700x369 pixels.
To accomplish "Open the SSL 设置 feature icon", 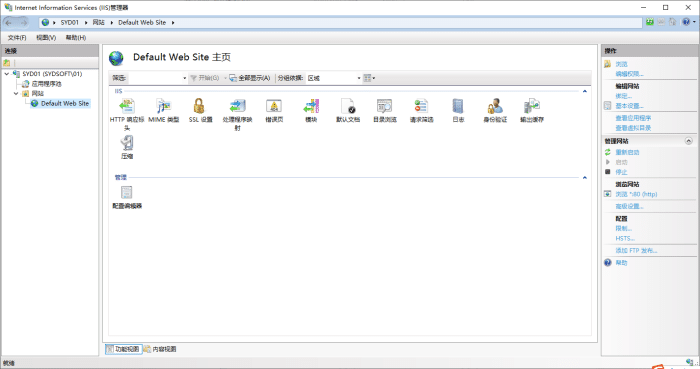I will 200,111.
